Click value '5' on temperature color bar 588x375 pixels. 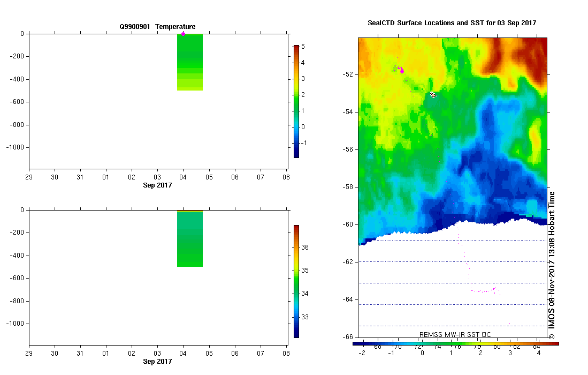pos(303,47)
